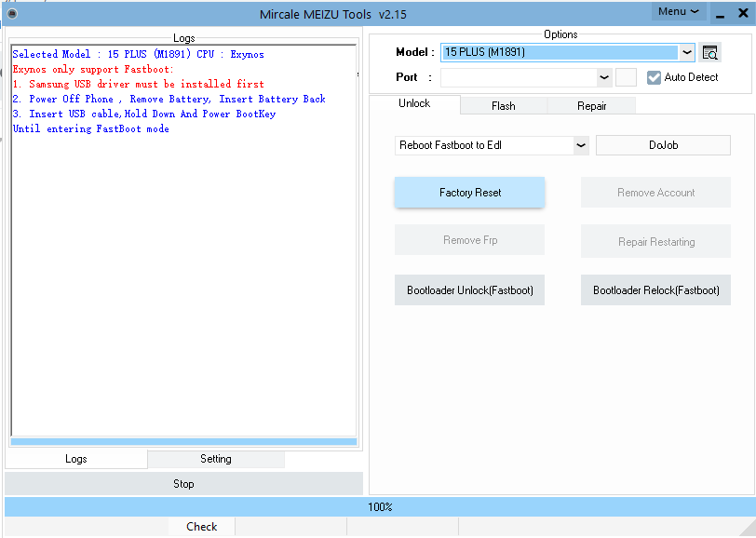Click log line 'Power Off Phone , Remove Battery'
The image size is (756, 538).
[169, 99]
